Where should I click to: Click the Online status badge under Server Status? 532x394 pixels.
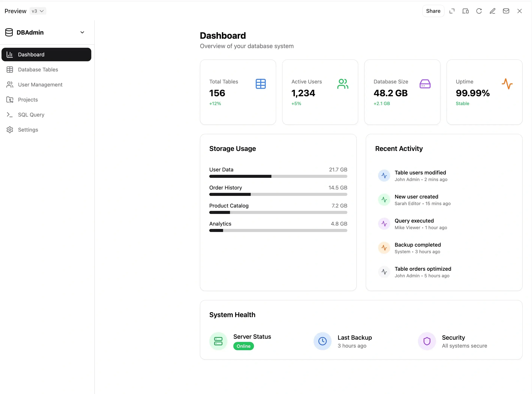click(243, 346)
